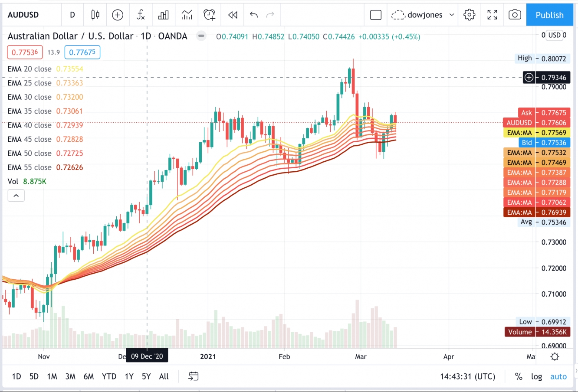Select the layout square icon
Screen dimensions: 578x392
pos(376,15)
